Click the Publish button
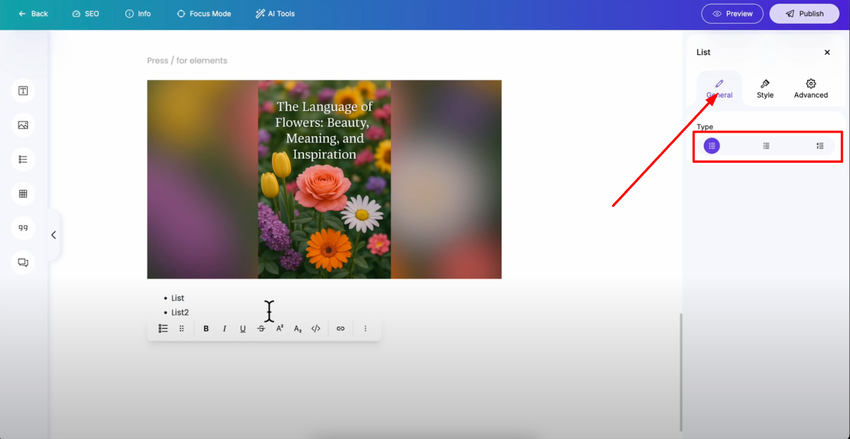The image size is (850, 439). (x=804, y=14)
